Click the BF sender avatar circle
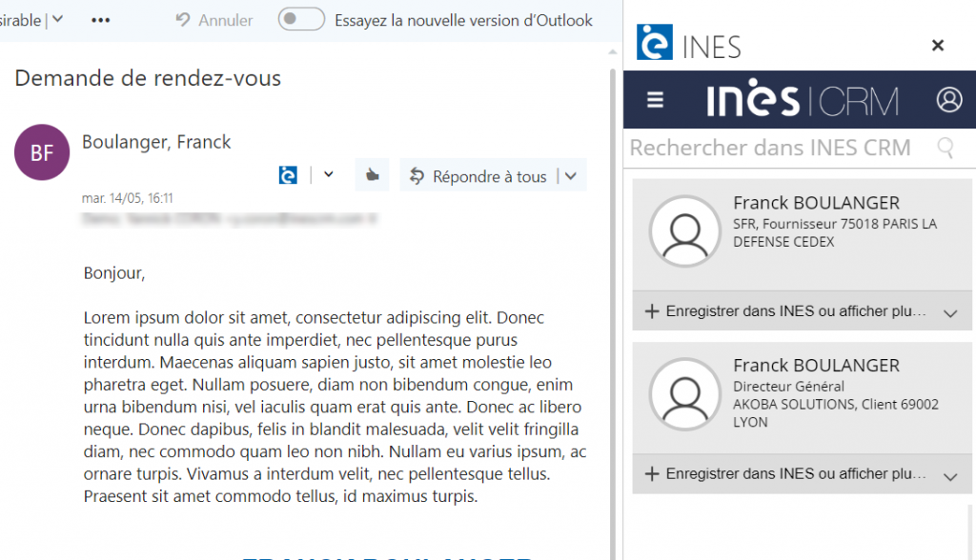 pos(41,152)
